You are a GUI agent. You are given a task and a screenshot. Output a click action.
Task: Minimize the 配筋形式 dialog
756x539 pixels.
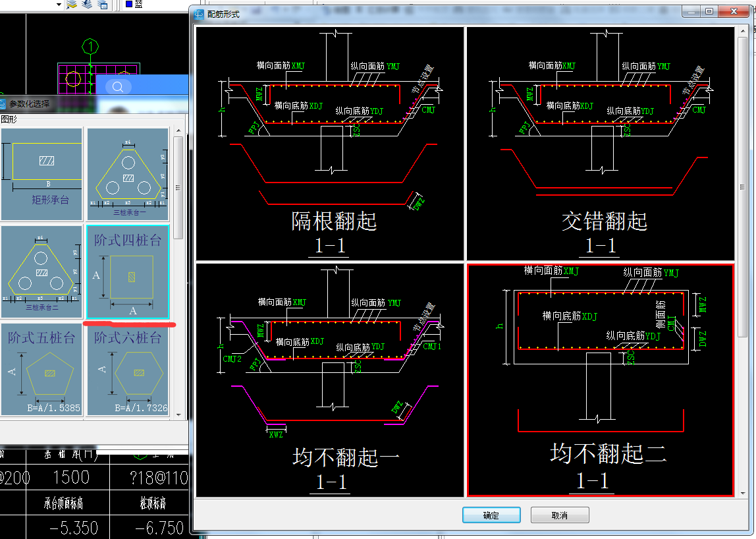coord(691,11)
